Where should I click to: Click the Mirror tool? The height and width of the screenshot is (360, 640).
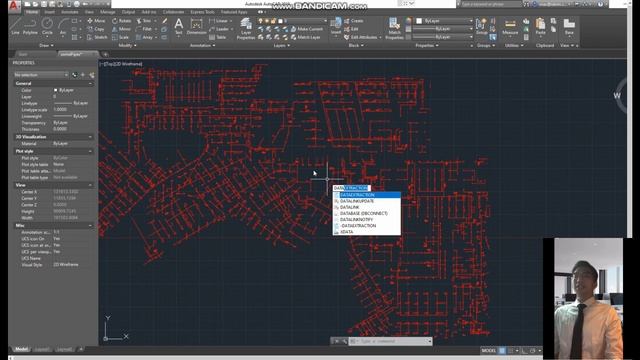pyautogui.click(x=122, y=29)
